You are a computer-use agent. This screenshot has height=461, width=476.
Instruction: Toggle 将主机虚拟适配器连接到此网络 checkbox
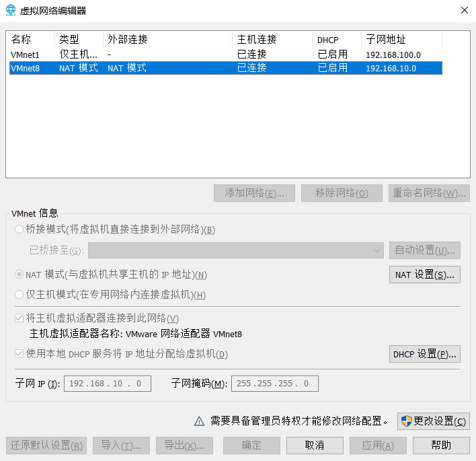click(19, 318)
